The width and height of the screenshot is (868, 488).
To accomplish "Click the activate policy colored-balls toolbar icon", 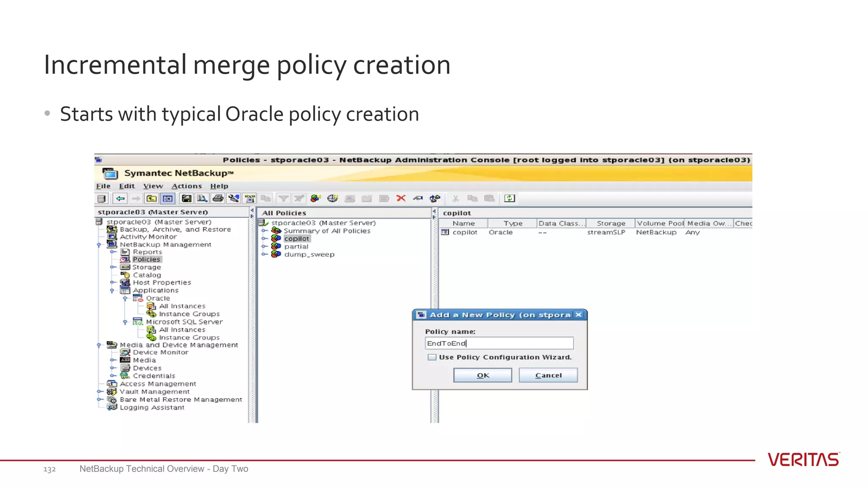I will pos(435,198).
